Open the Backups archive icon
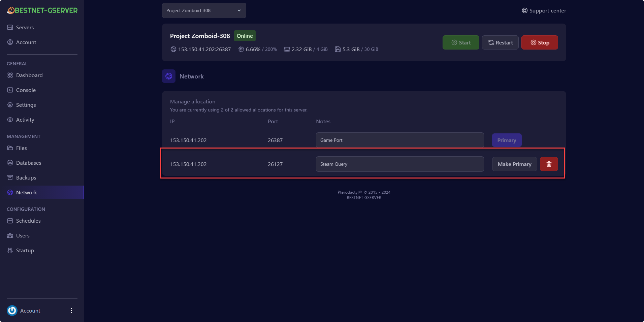The height and width of the screenshot is (322, 644). (10, 178)
